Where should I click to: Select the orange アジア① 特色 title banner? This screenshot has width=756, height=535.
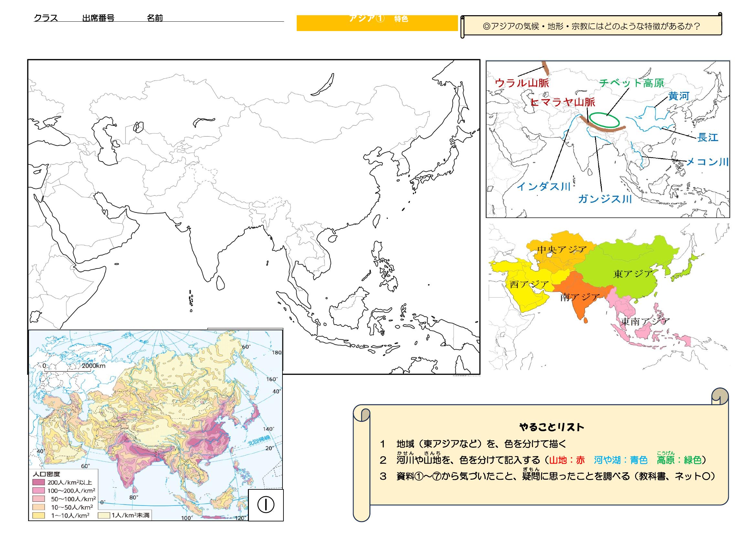(x=377, y=23)
